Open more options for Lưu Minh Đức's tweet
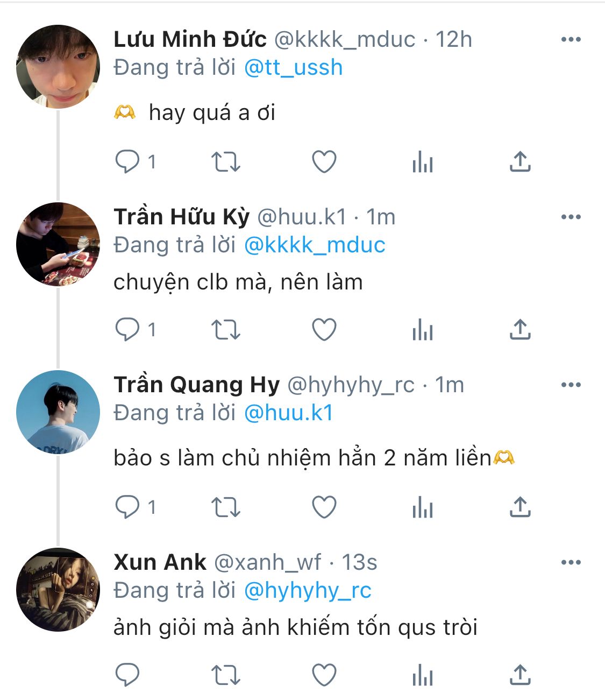 point(571,40)
